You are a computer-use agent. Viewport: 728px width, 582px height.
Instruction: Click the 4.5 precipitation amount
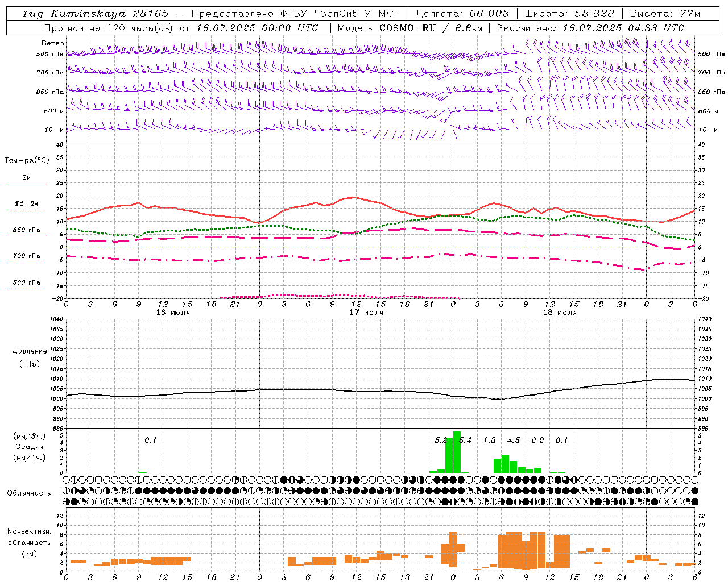click(514, 440)
